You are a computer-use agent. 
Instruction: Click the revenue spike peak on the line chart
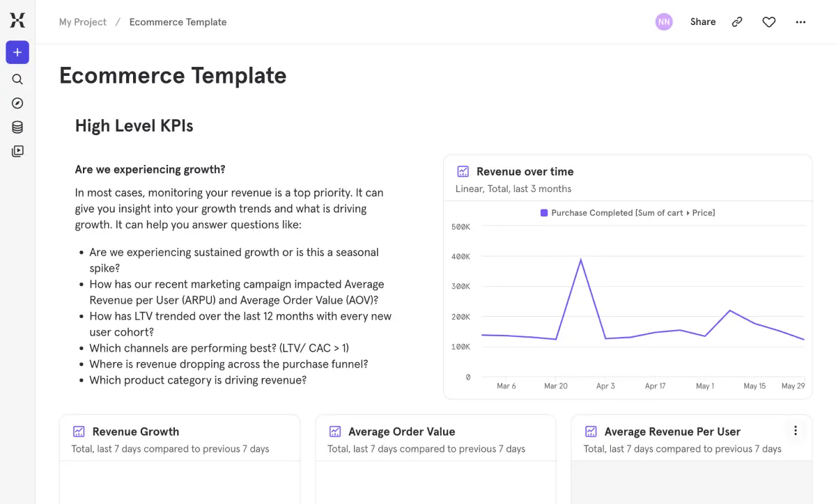(581, 260)
